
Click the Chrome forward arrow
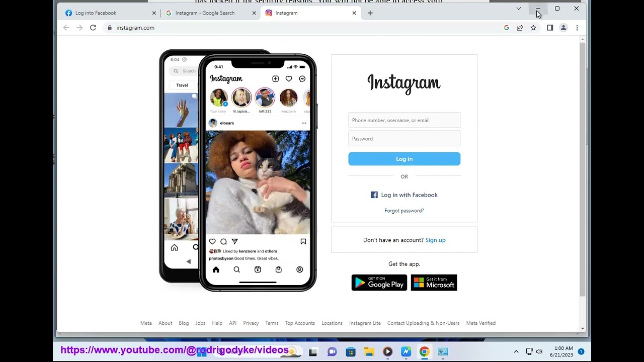79,28
